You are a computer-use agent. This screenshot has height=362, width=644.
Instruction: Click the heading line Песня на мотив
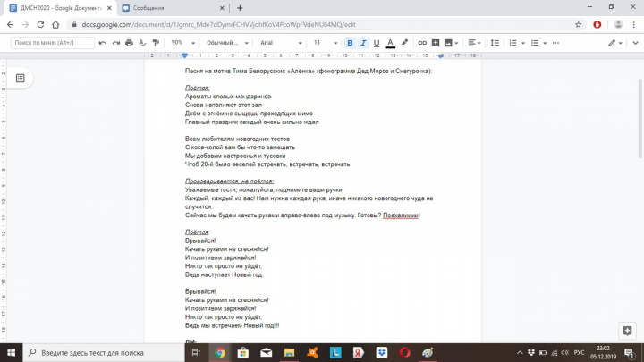[309, 71]
